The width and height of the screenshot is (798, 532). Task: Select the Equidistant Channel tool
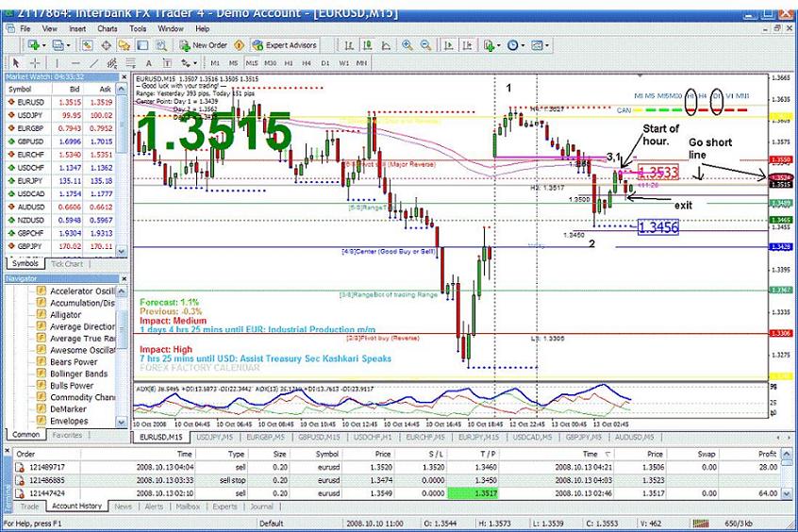(112, 63)
